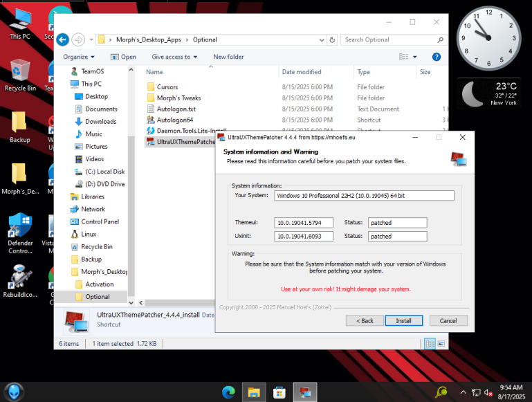The image size is (532, 402).
Task: Click nav pane scroll up arrow
Action: 131,70
